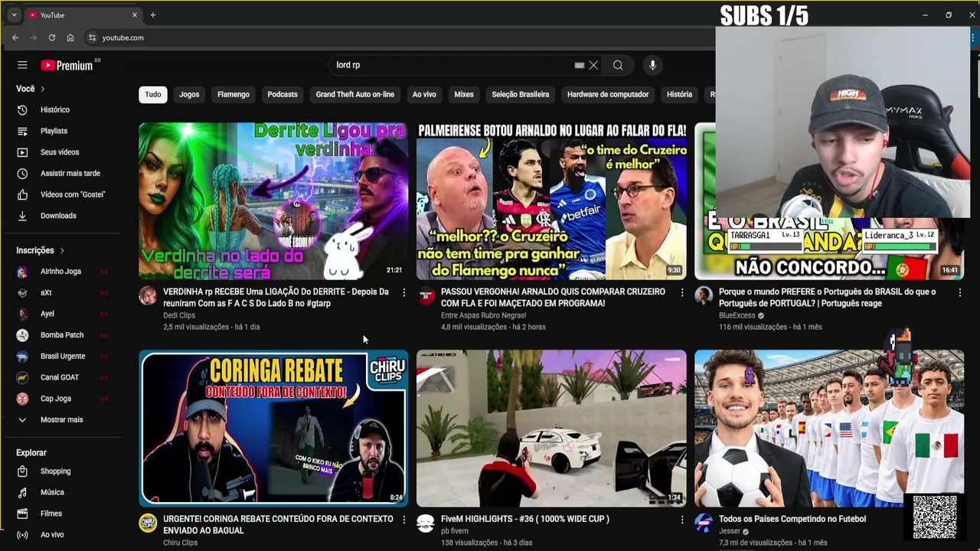Reload the page with the refresh icon
This screenshot has height=551, width=980.
(51, 37)
